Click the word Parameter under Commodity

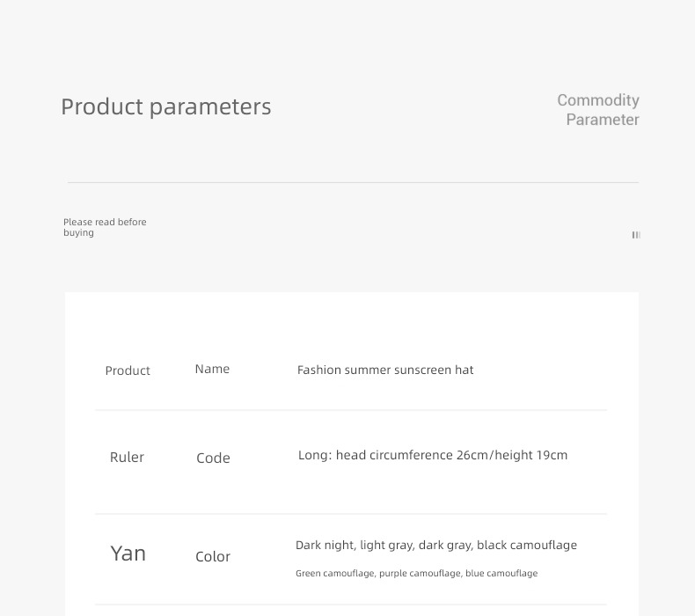603,120
